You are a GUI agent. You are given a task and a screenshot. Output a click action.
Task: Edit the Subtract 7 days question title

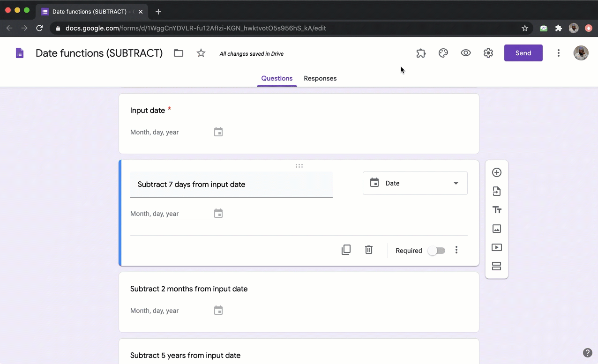pos(231,185)
